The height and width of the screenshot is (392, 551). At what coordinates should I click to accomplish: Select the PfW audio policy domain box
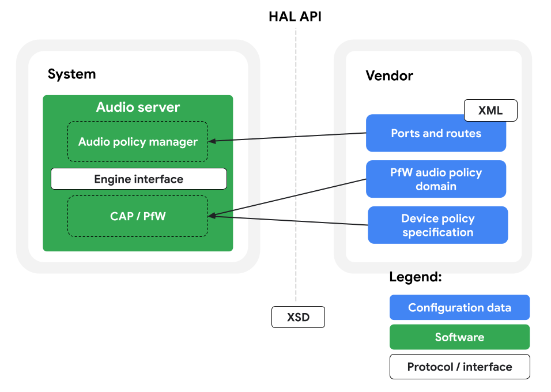click(436, 179)
